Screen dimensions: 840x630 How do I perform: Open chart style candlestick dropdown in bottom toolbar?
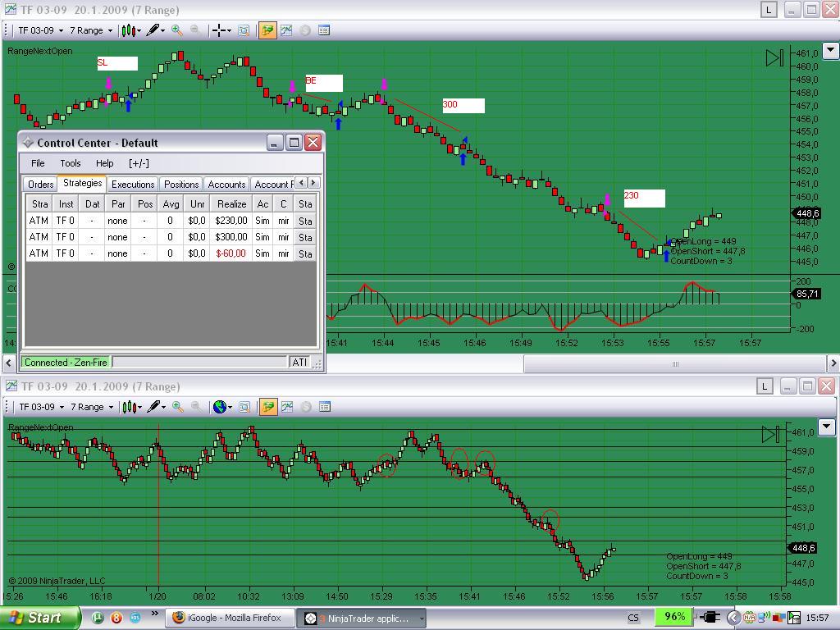[131, 407]
